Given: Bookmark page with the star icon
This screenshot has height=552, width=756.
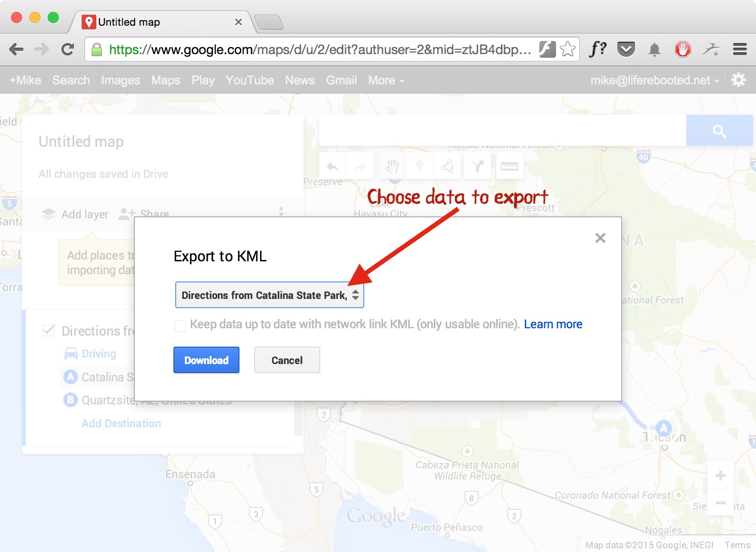Looking at the screenshot, I should 567,49.
